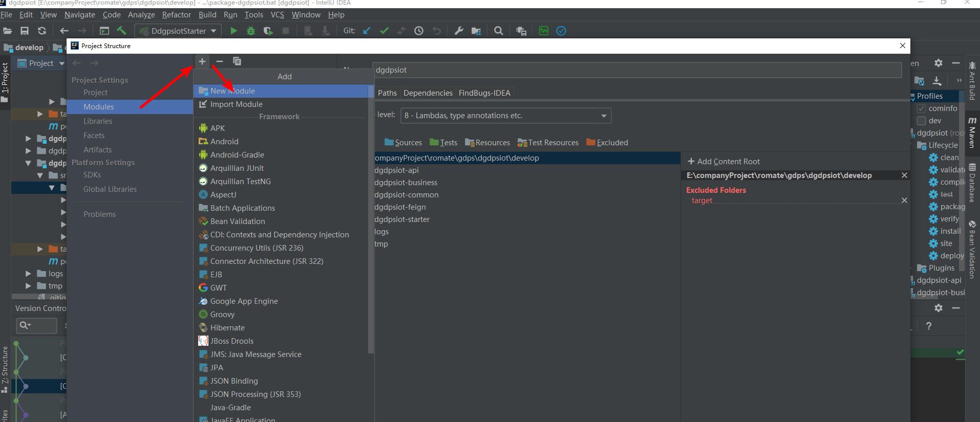
Task: Click the module name field dgdpsiot
Action: pyautogui.click(x=638, y=70)
